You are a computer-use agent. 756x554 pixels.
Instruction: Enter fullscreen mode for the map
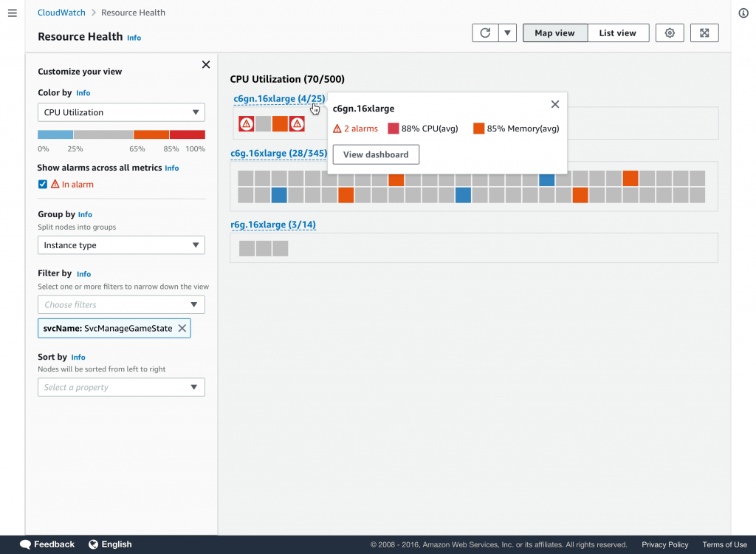pos(704,33)
